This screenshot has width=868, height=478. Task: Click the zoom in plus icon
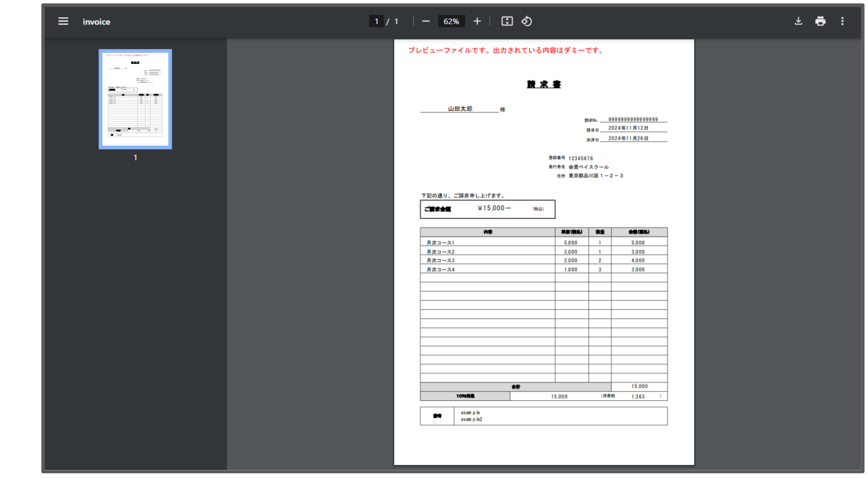pos(477,22)
